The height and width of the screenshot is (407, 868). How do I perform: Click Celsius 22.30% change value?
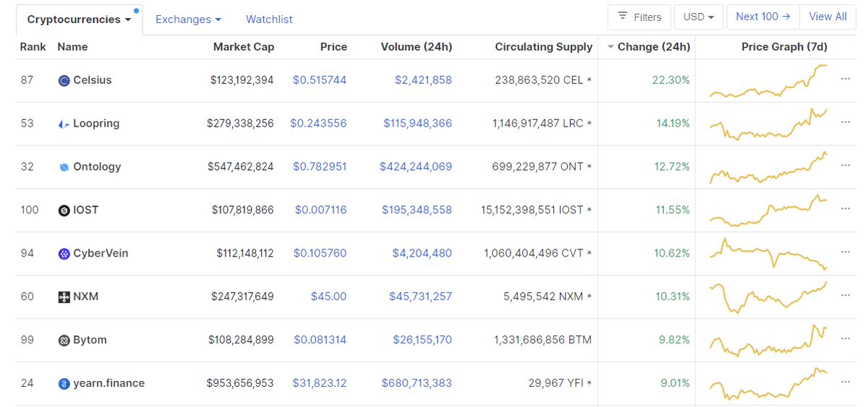[671, 80]
